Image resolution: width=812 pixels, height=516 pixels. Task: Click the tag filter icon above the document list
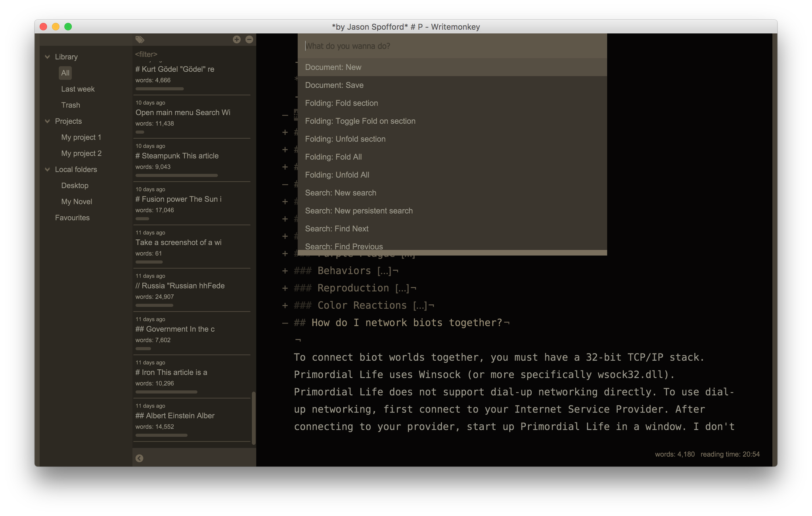point(140,39)
